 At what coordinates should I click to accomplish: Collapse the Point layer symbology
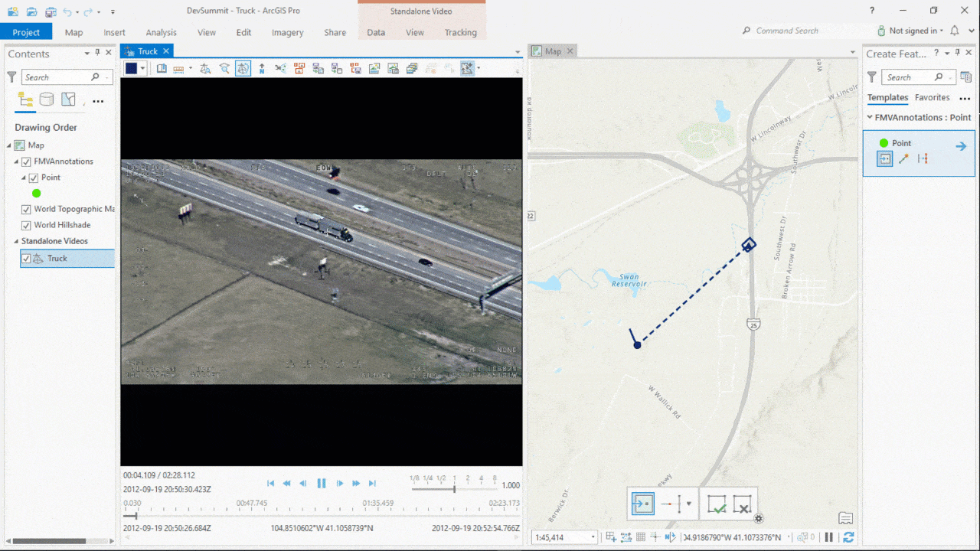pos(23,178)
